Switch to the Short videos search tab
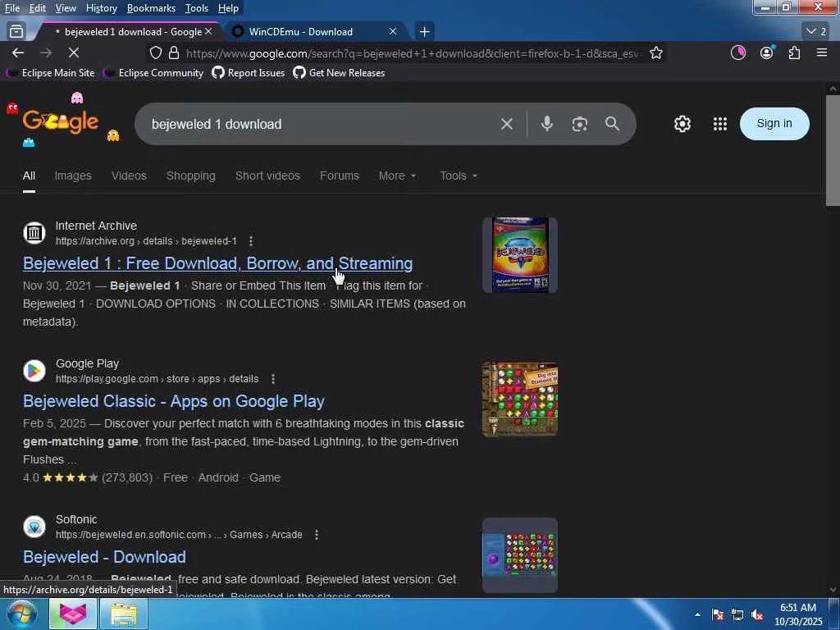The width and height of the screenshot is (840, 630). coord(267,176)
